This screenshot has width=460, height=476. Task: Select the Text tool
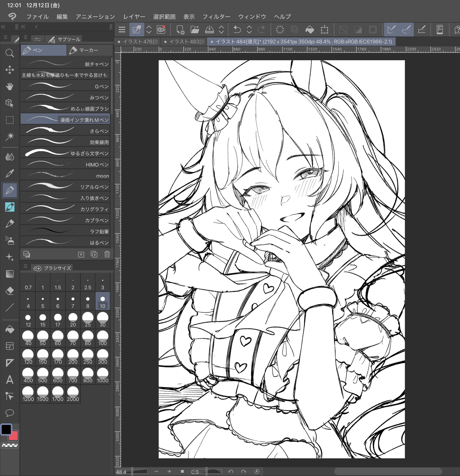tap(10, 380)
